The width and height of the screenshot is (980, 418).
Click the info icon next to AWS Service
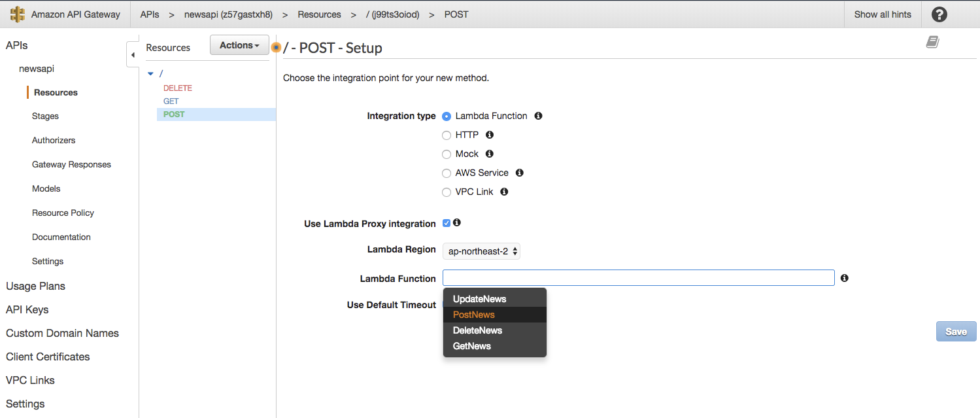[520, 173]
